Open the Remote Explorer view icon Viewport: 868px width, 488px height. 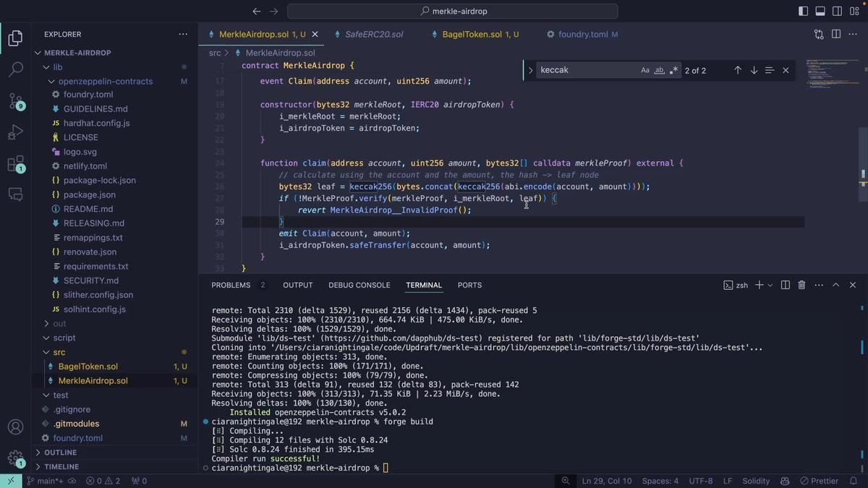pyautogui.click(x=15, y=194)
